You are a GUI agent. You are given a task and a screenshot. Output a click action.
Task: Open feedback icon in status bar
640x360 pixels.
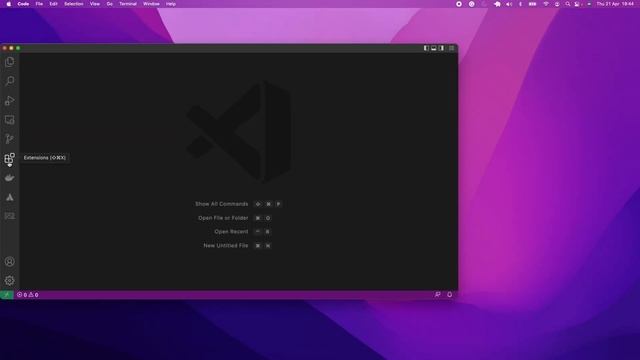click(x=438, y=295)
